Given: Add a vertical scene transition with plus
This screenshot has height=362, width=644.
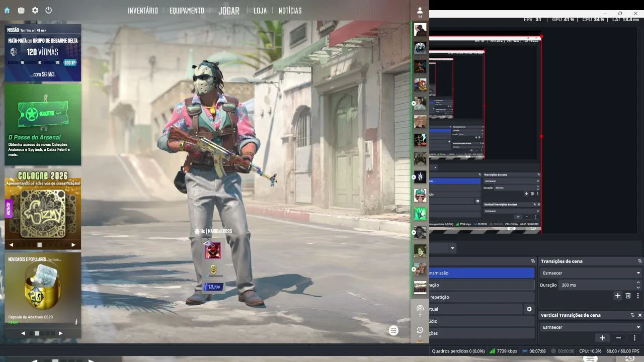Looking at the screenshot, I should (602, 338).
